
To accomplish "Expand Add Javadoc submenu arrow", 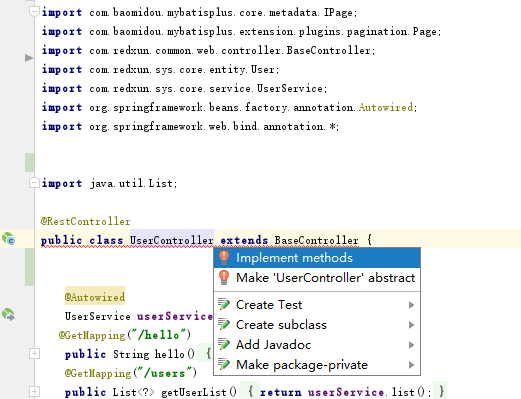I will [x=411, y=345].
